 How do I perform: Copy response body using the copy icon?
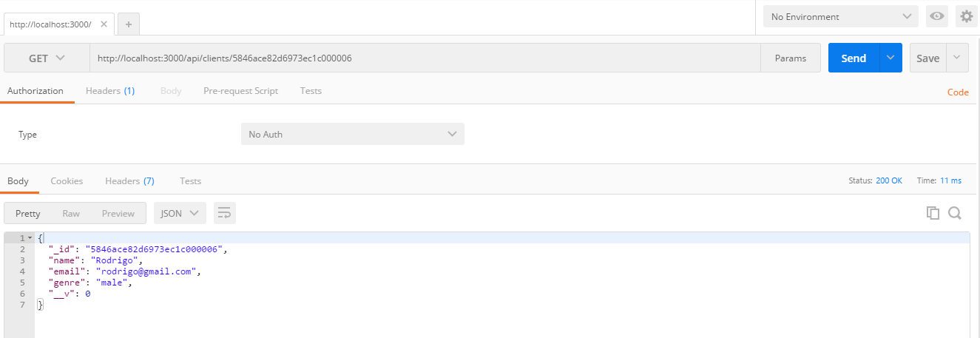coord(933,213)
